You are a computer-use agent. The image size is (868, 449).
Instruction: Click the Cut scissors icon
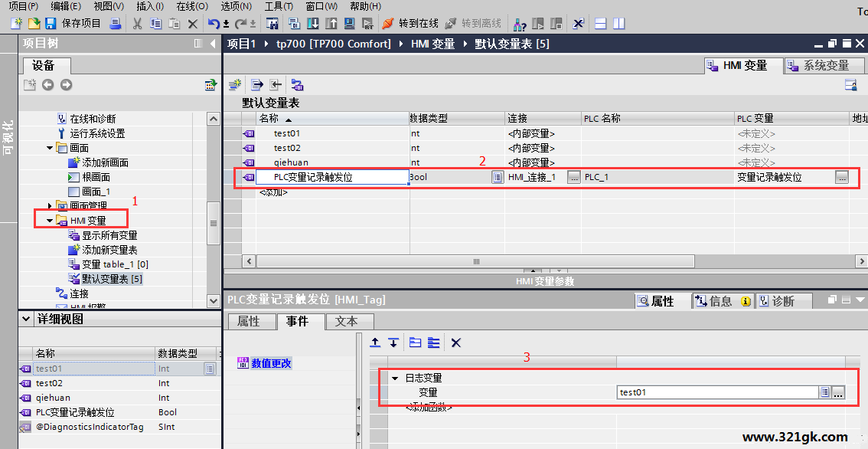click(137, 23)
